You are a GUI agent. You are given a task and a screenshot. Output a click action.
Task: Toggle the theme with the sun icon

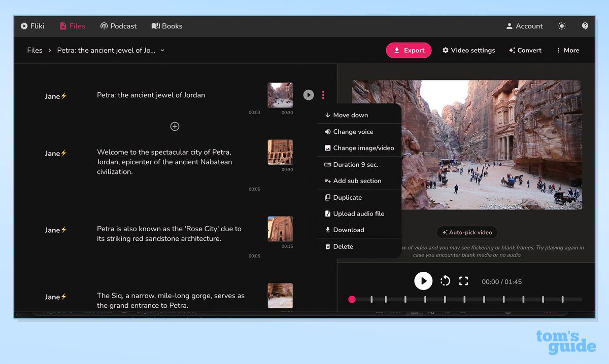pyautogui.click(x=561, y=26)
